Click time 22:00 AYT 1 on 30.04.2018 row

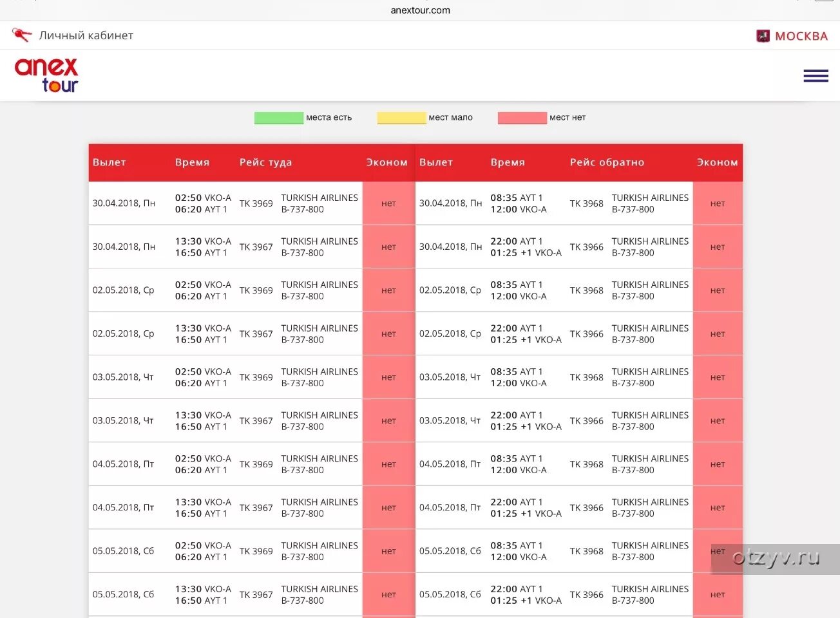tap(517, 241)
